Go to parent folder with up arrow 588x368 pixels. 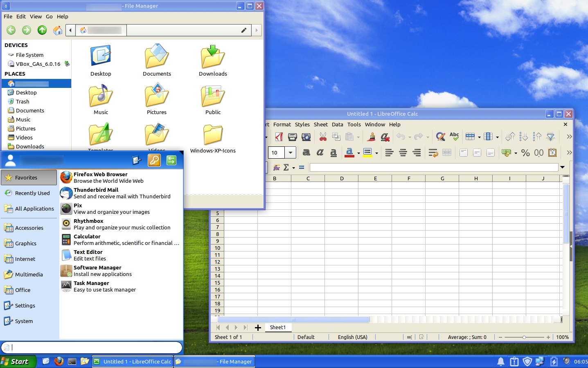coord(42,30)
